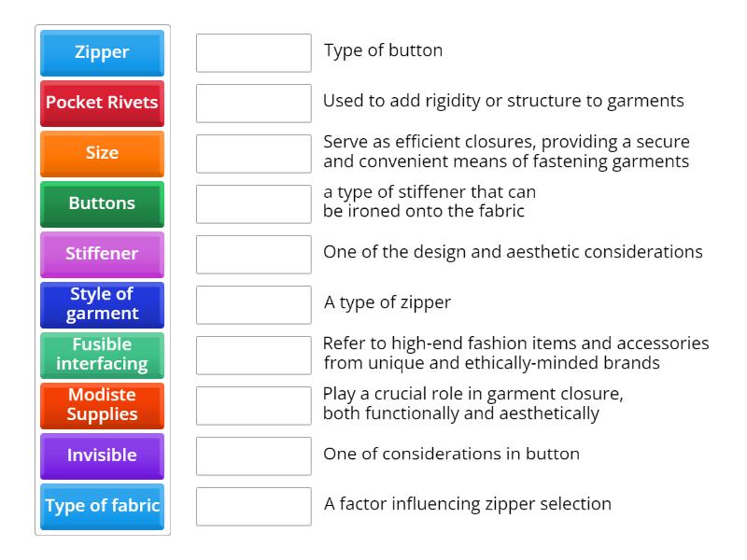Select the Size answer tile
Viewport: 747px width, 560px height.
coord(102,154)
